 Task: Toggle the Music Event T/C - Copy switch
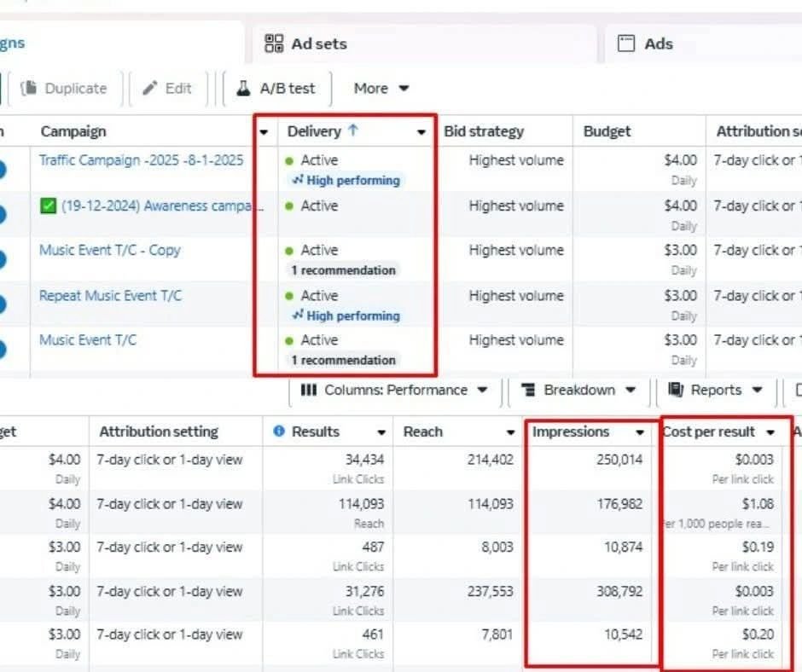4,259
